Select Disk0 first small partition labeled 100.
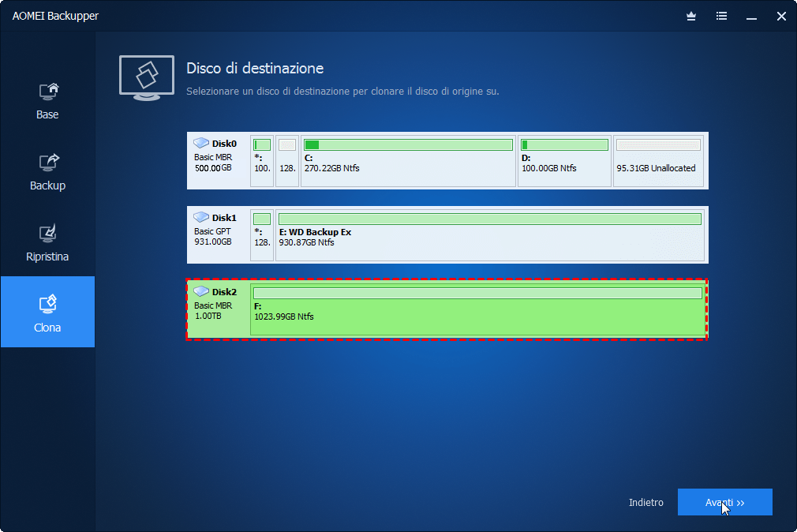Viewport: 797px width, 532px height. click(x=262, y=161)
